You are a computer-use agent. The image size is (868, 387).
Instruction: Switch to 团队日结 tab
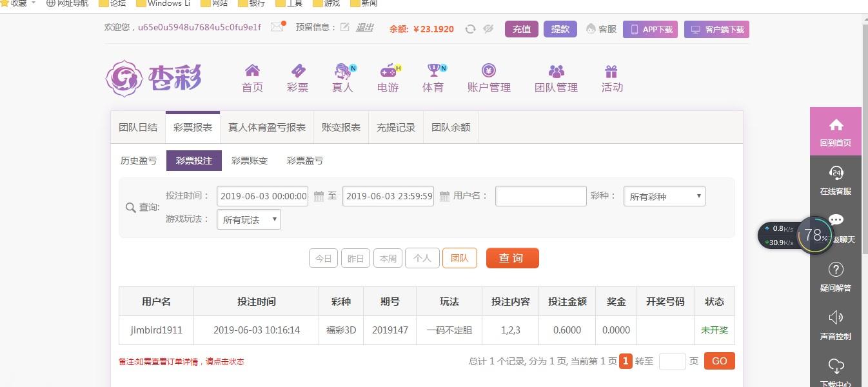pyautogui.click(x=138, y=127)
